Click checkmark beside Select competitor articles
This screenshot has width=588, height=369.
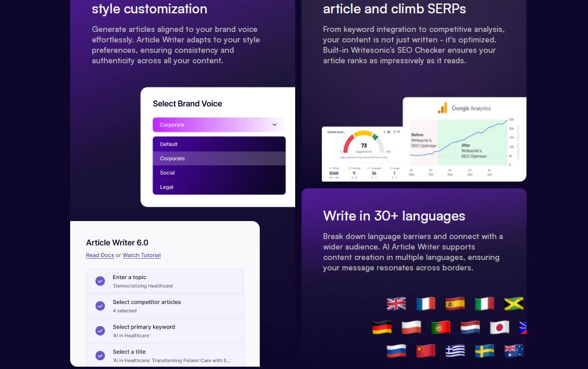click(x=100, y=306)
